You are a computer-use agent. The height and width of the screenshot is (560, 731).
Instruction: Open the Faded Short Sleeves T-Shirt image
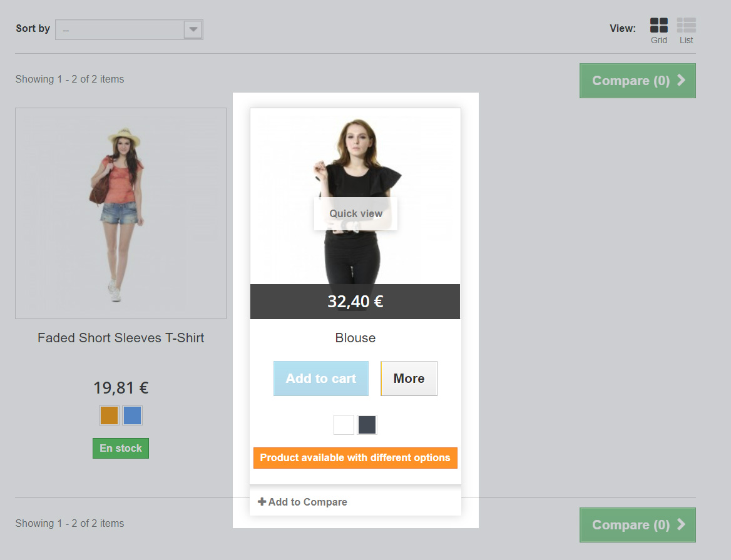point(121,213)
